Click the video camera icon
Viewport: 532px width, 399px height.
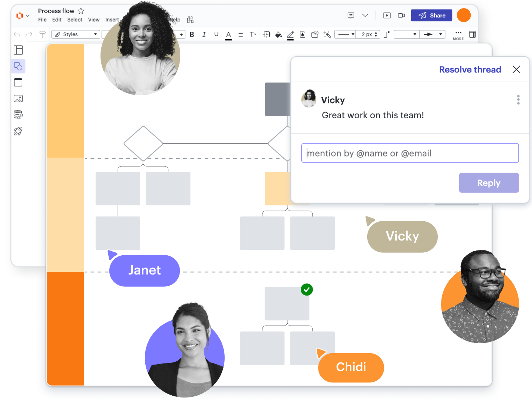(401, 16)
